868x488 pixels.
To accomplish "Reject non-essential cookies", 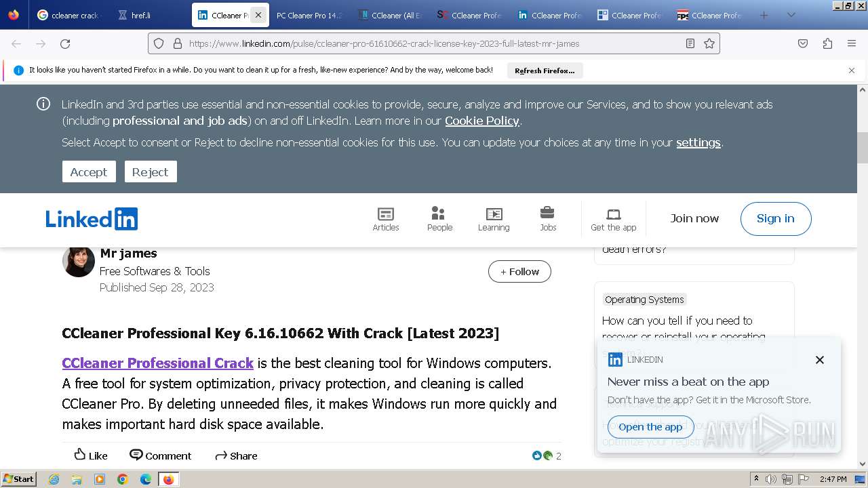I will [x=151, y=171].
